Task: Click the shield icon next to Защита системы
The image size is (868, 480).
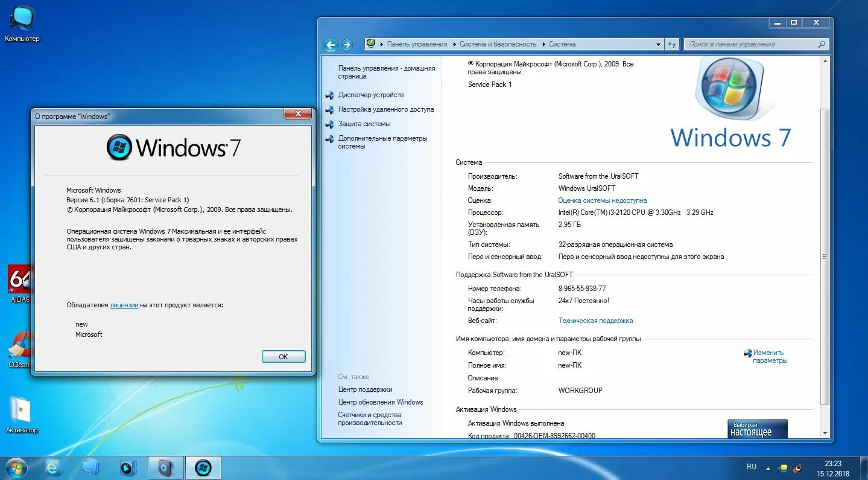Action: point(329,124)
